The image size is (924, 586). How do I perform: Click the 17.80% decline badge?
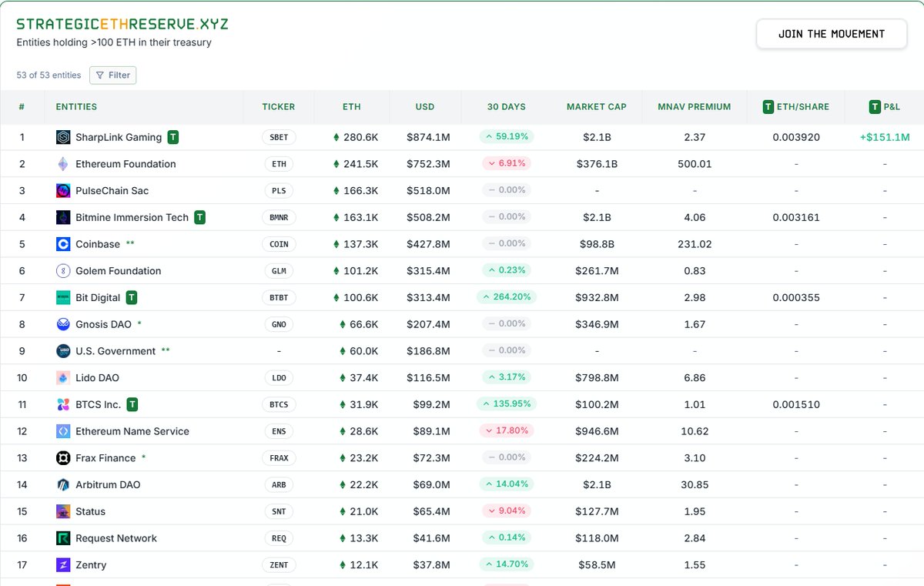[507, 430]
